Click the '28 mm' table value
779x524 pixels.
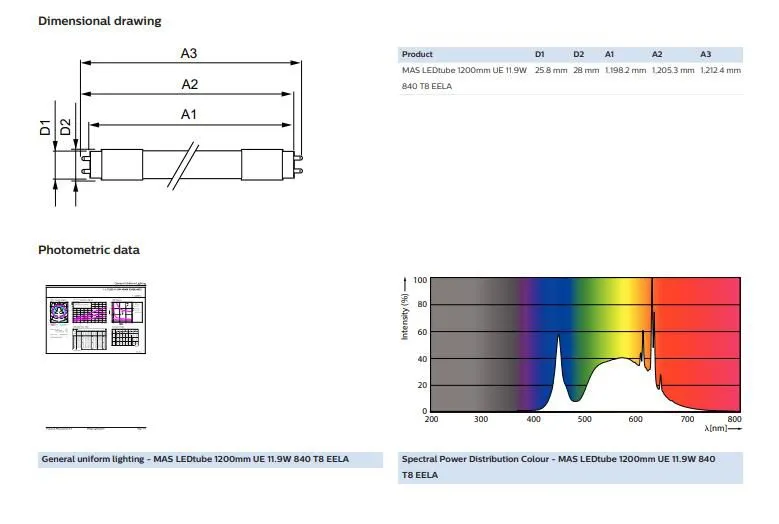586,71
